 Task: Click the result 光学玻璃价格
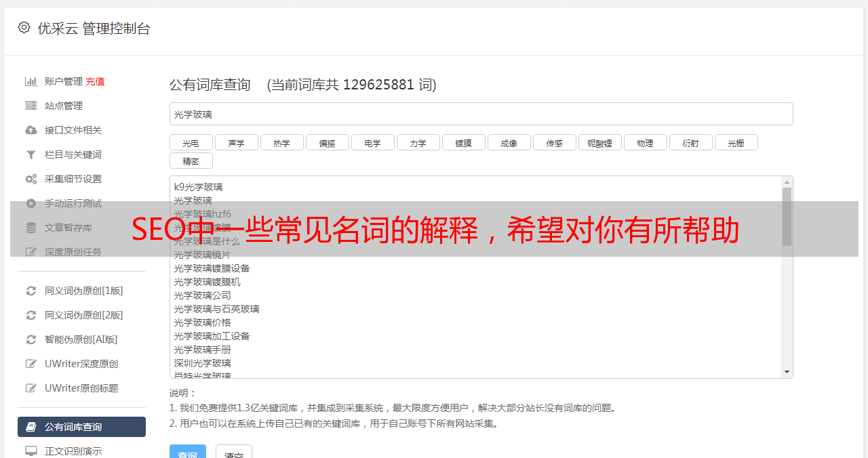click(202, 322)
